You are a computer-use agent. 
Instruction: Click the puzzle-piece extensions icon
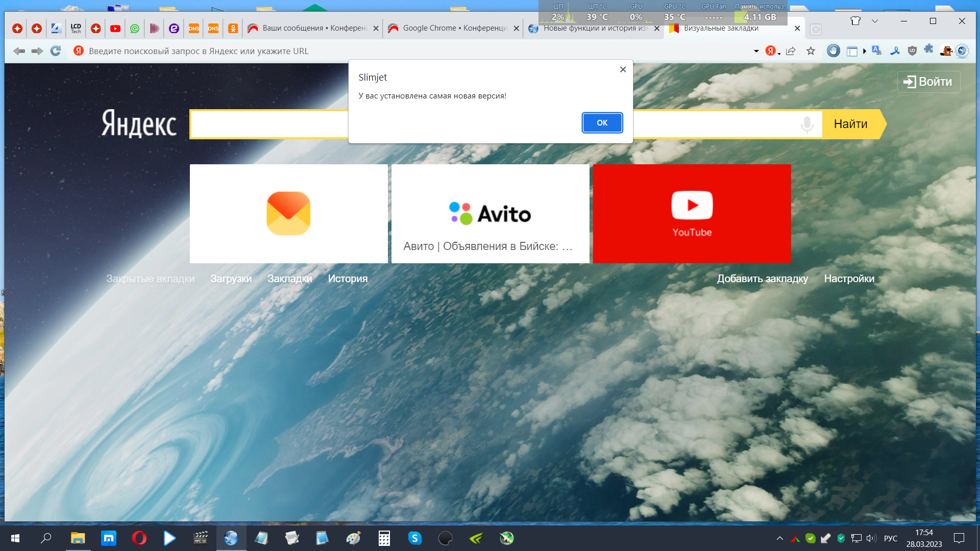[928, 49]
